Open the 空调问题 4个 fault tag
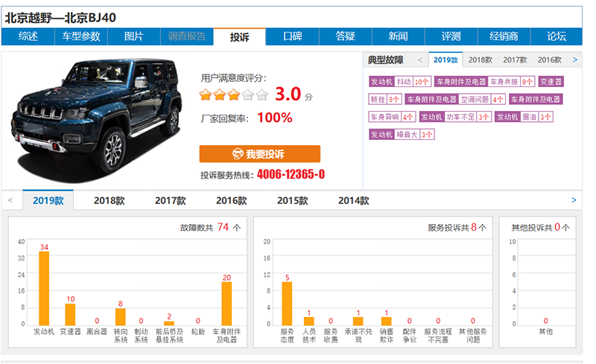 pos(455,99)
